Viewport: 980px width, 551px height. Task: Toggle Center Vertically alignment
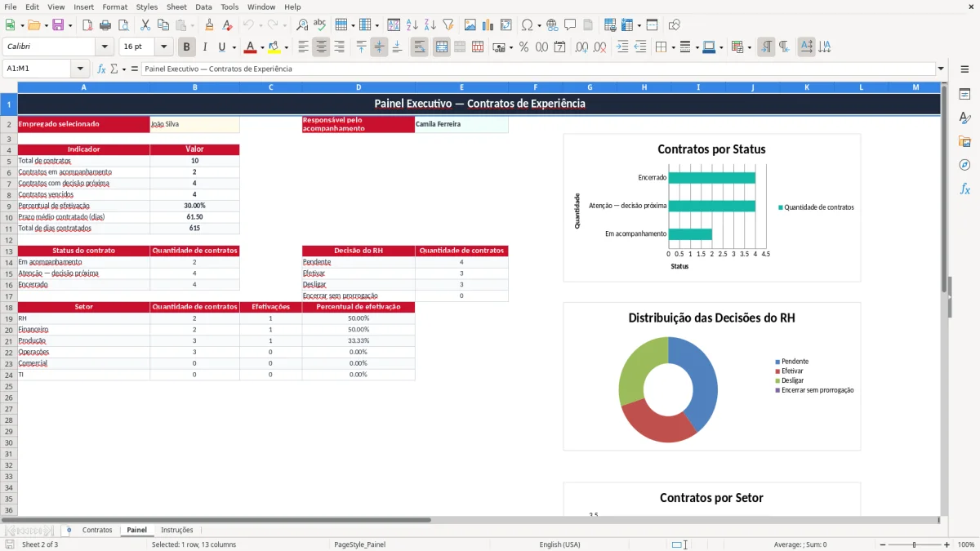(379, 47)
